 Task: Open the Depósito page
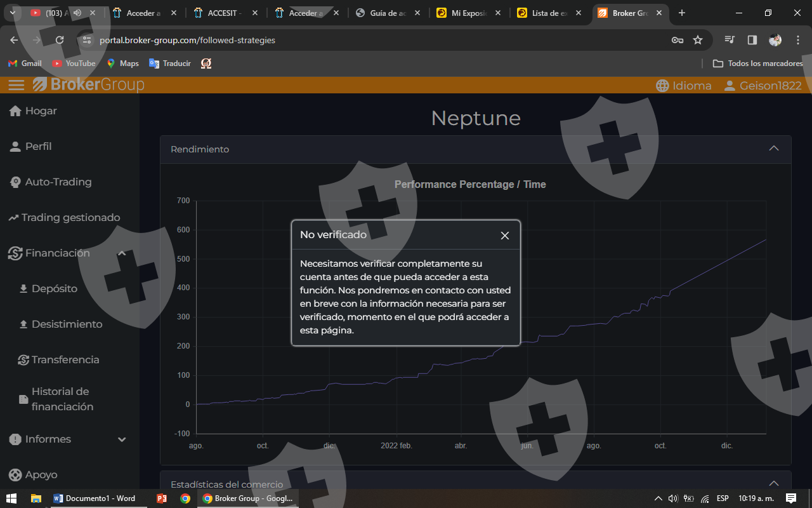[x=54, y=289]
